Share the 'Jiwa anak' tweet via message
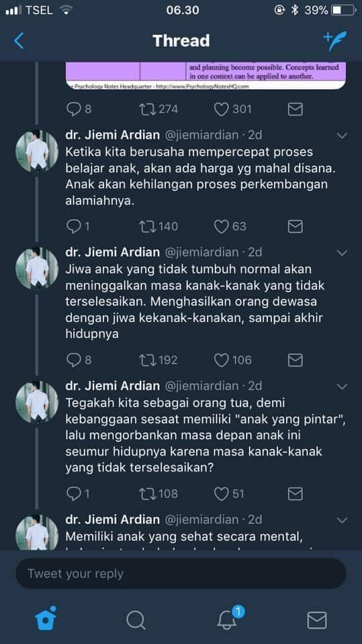 (x=295, y=360)
